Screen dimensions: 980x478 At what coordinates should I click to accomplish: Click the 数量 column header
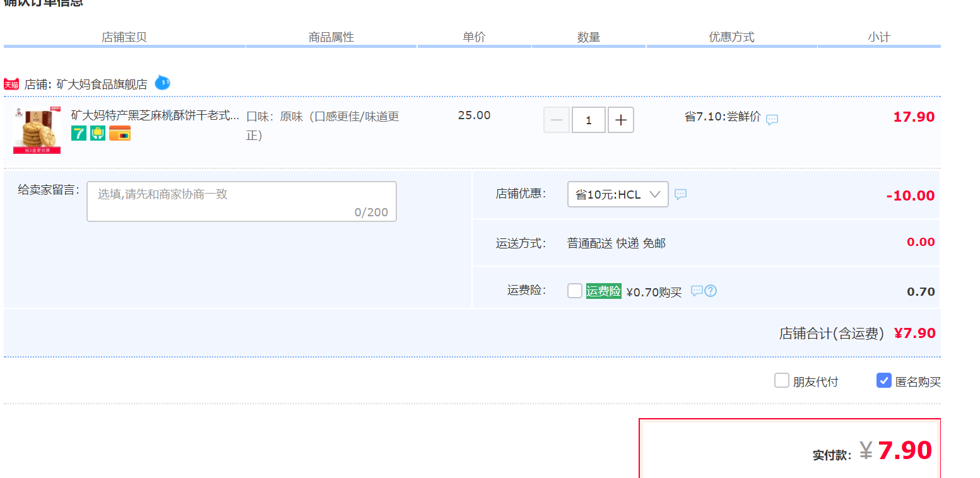coord(589,37)
